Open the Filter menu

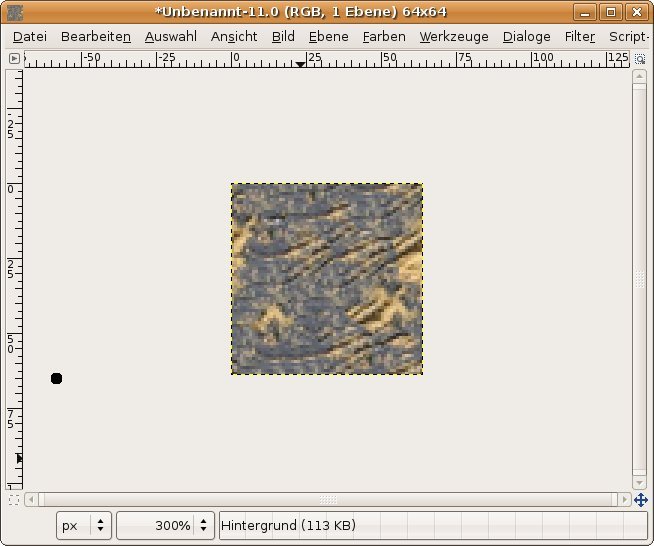(579, 37)
